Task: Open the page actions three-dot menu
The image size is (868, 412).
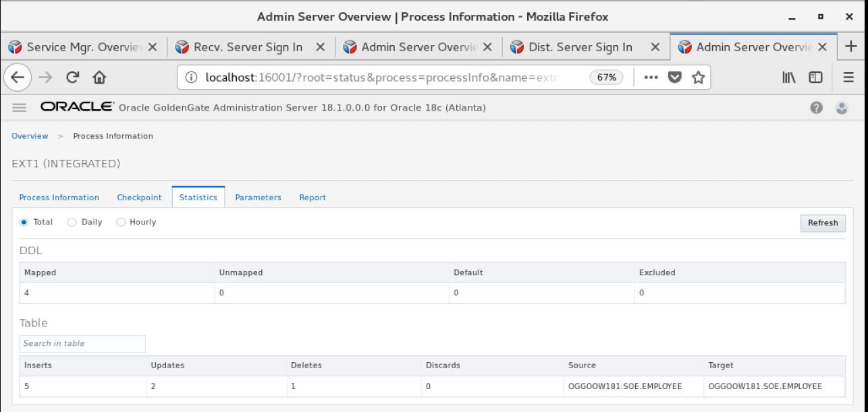Action: [651, 77]
